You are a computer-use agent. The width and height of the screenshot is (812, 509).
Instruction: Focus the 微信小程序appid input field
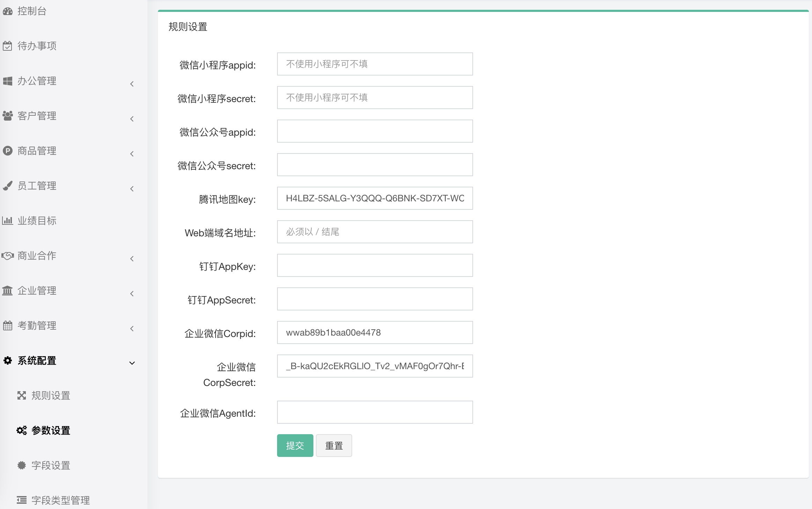tap(375, 64)
